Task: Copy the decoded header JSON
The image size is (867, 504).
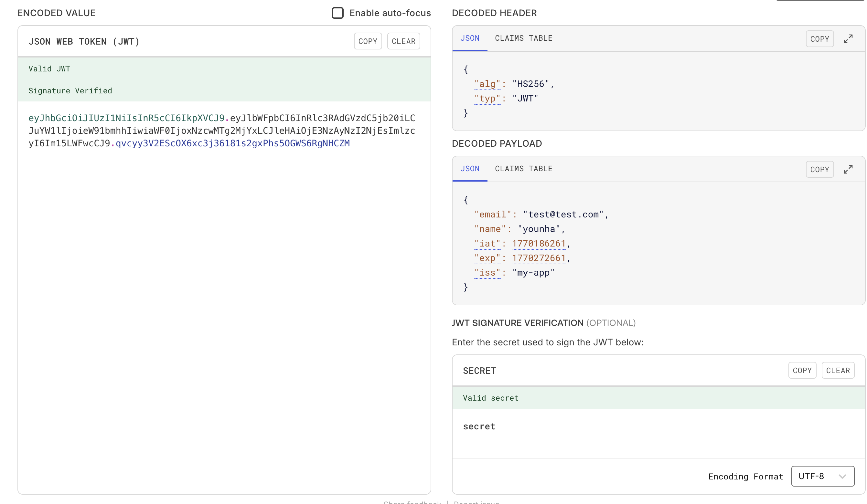Action: 819,39
